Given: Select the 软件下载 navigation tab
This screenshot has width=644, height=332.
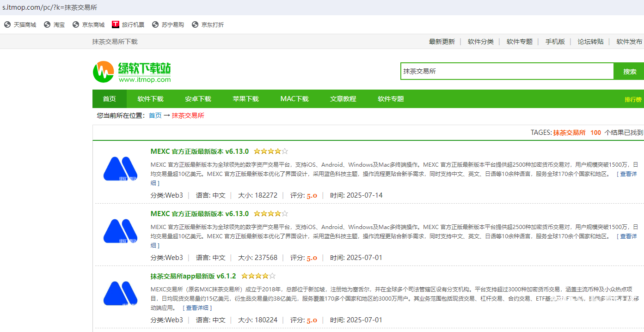Looking at the screenshot, I should point(150,99).
